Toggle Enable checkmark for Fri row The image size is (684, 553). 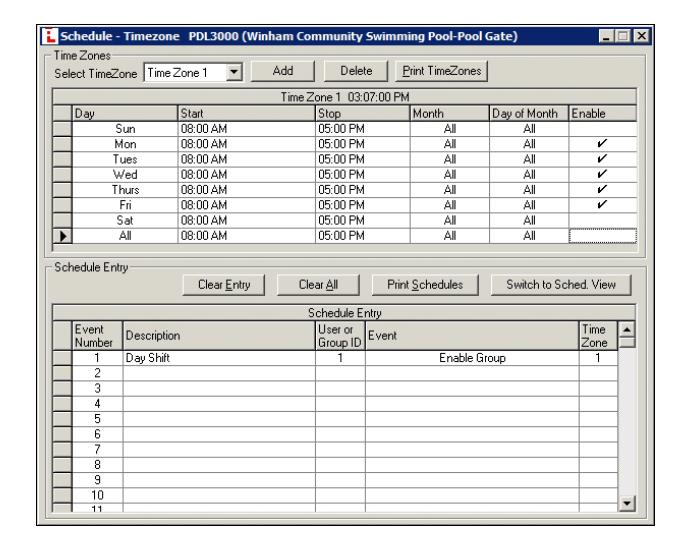(x=602, y=205)
